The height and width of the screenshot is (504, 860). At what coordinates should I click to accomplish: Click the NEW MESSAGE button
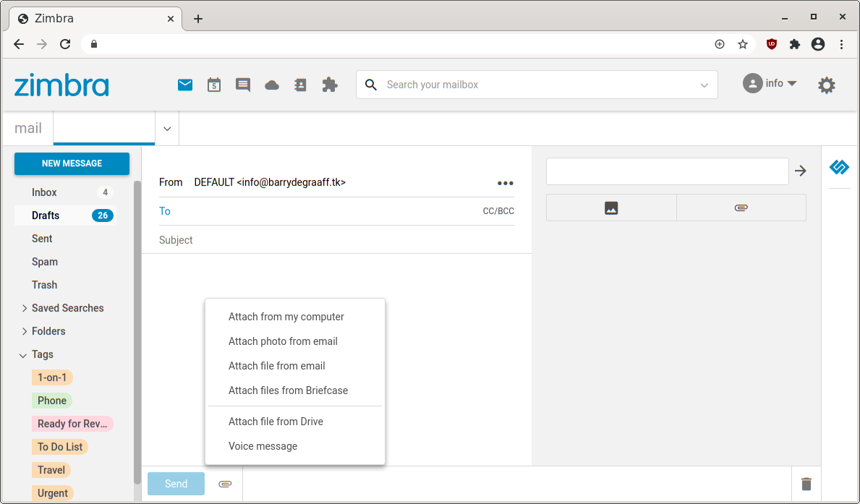coord(72,163)
